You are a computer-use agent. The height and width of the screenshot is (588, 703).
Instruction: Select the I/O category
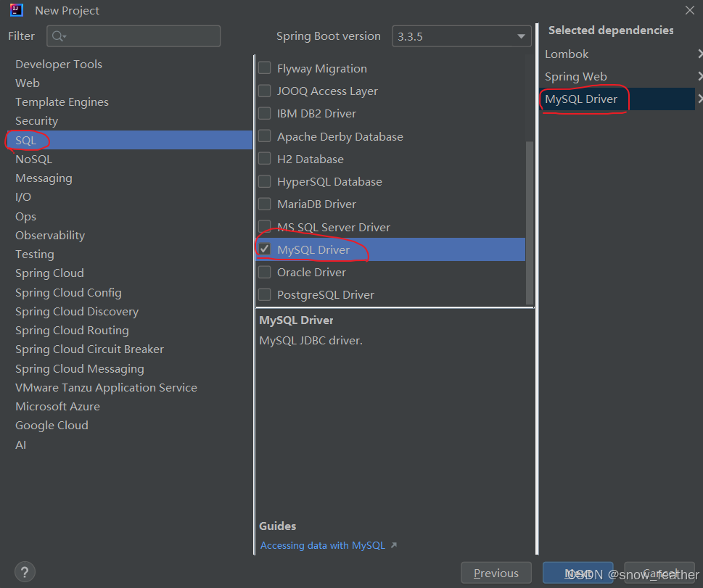click(x=23, y=196)
